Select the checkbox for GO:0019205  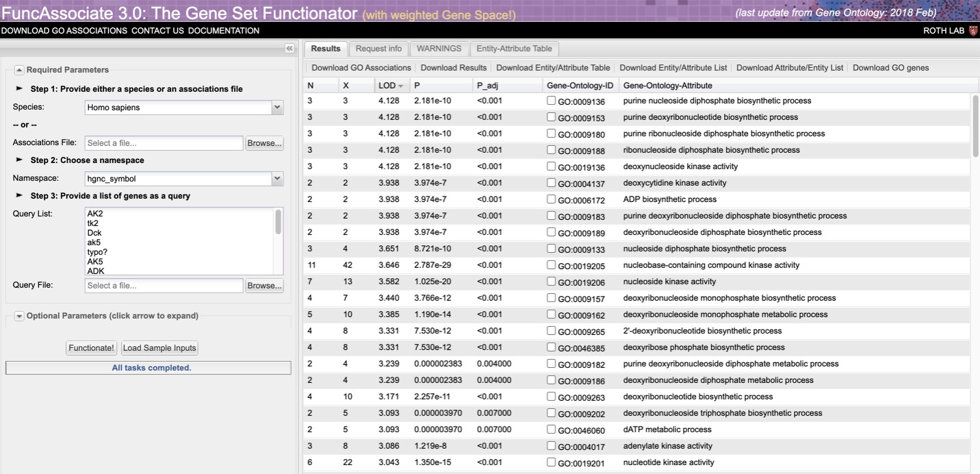click(552, 265)
